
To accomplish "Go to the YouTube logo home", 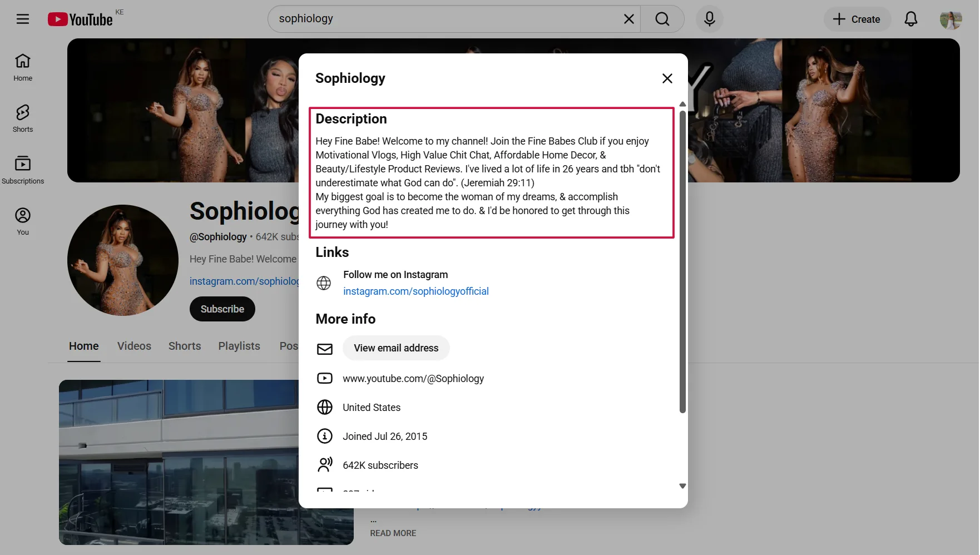I will pos(81,19).
